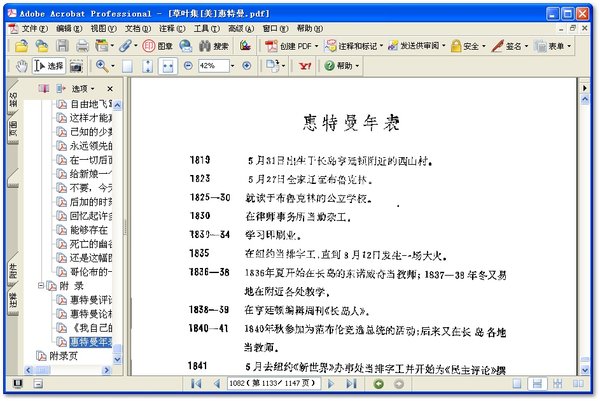Screen dimensions: 600x401
Task: Select the Snapshot camera tool
Action: coord(76,66)
